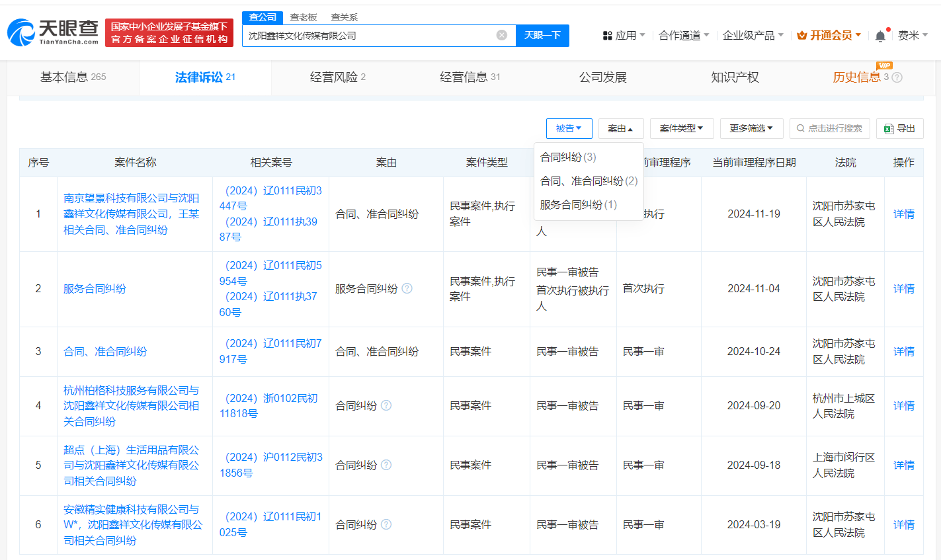The image size is (941, 560).
Task: Open case number (2024)浙0102民初11818号
Action: [x=268, y=405]
